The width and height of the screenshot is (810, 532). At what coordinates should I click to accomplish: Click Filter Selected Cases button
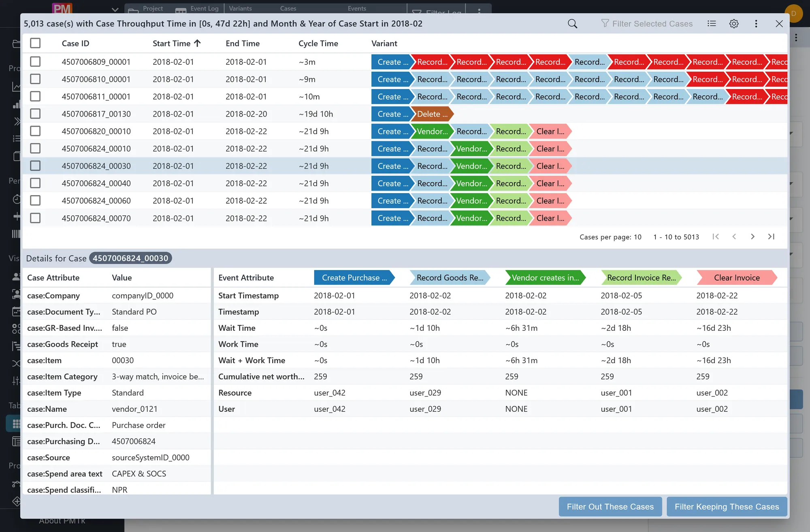point(647,23)
